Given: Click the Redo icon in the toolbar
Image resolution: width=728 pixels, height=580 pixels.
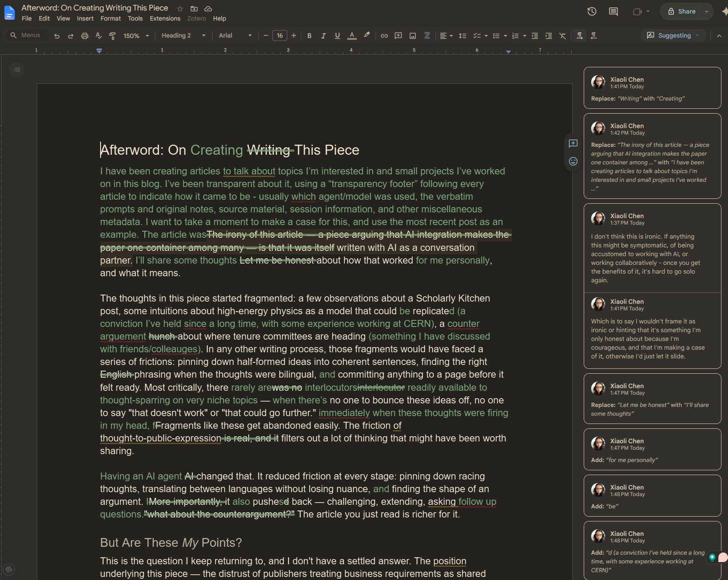Looking at the screenshot, I should click(x=70, y=36).
